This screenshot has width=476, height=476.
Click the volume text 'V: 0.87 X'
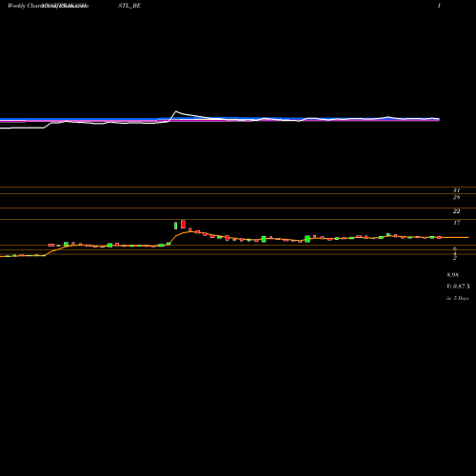click(458, 287)
